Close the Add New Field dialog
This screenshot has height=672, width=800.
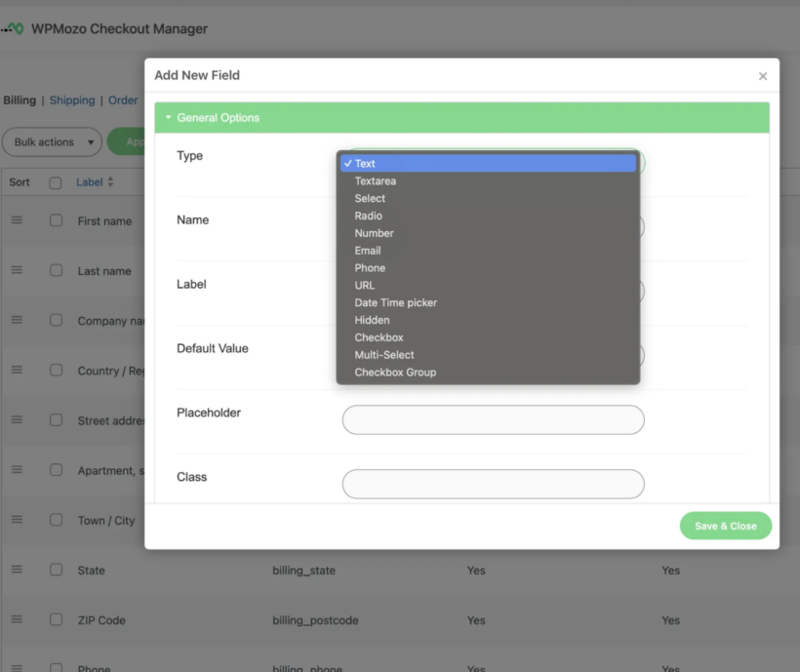(762, 76)
